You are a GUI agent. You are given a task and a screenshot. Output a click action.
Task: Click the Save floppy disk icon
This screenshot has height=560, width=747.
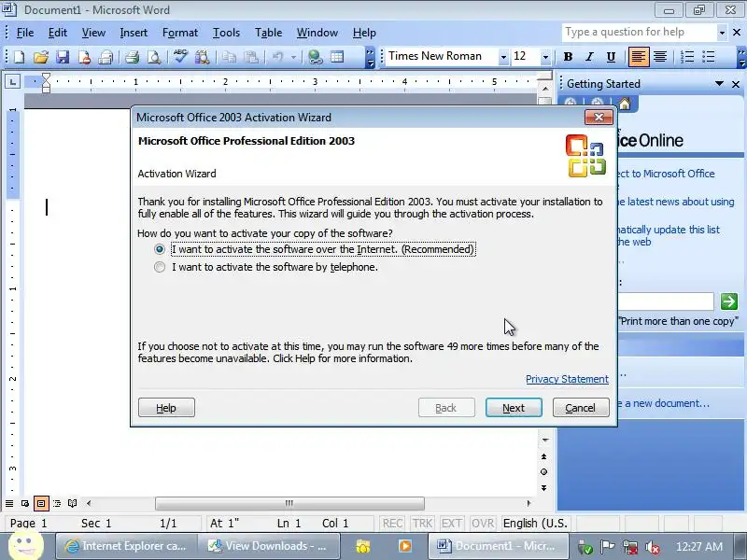click(63, 57)
